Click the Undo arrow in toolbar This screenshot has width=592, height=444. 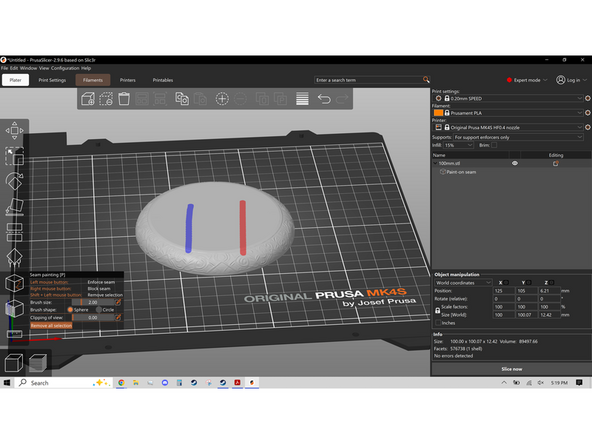[324, 99]
